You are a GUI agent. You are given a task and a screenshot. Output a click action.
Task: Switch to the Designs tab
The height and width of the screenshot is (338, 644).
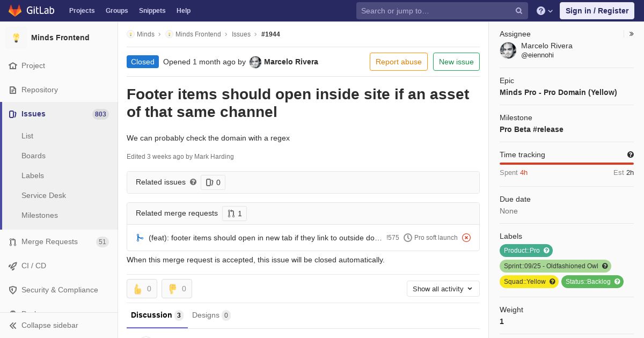(x=211, y=315)
